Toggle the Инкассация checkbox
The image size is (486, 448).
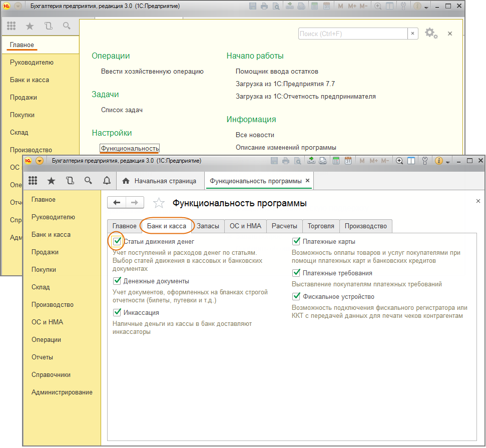pyautogui.click(x=117, y=312)
